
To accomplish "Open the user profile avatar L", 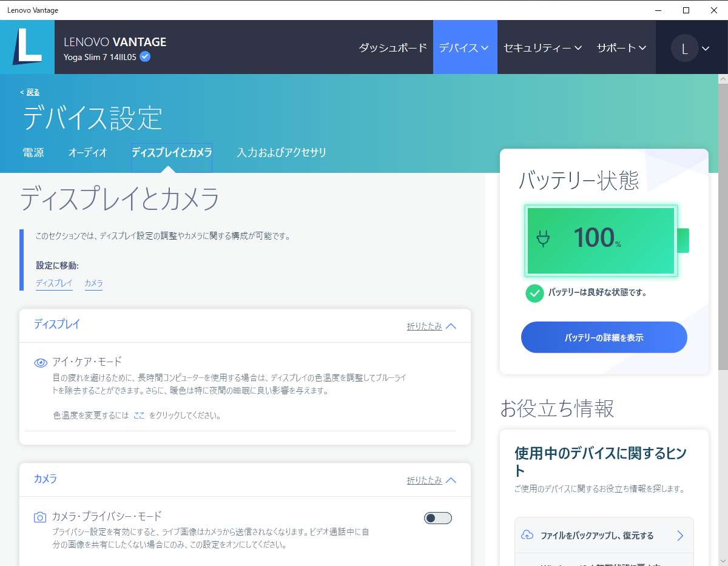I will click(x=684, y=48).
